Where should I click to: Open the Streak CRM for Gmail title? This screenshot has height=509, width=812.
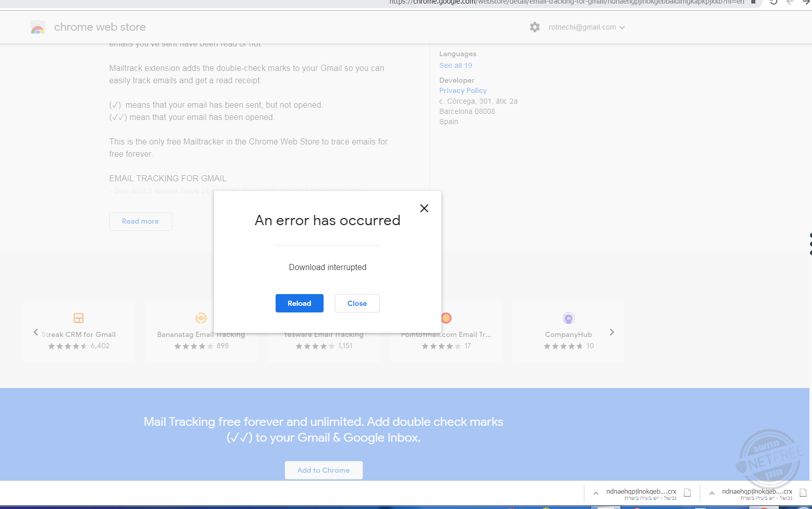[79, 334]
